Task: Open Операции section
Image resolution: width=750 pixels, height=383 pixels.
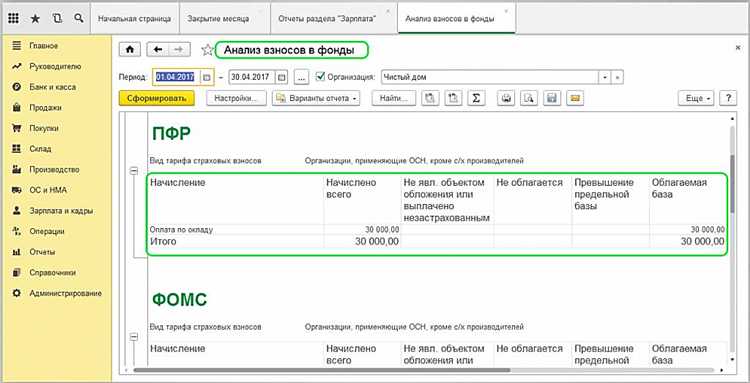Action: [46, 231]
